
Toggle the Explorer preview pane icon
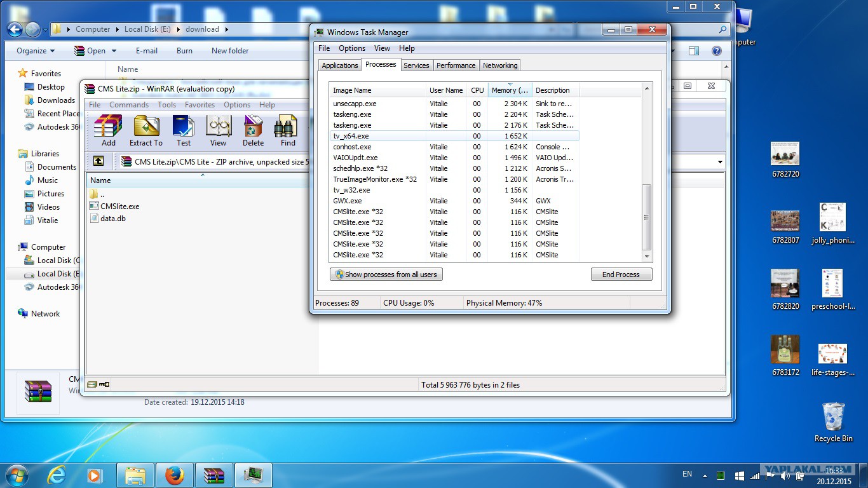point(694,51)
